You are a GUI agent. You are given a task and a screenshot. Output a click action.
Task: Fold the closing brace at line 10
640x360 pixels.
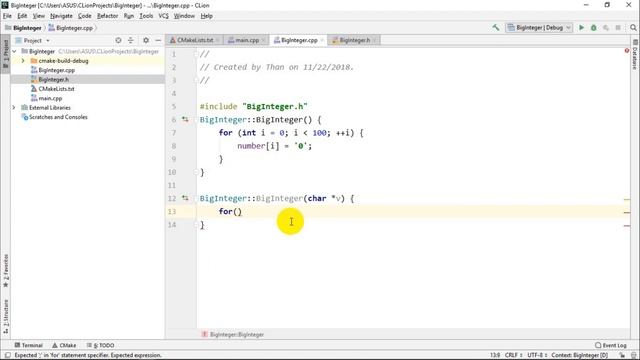[196, 172]
